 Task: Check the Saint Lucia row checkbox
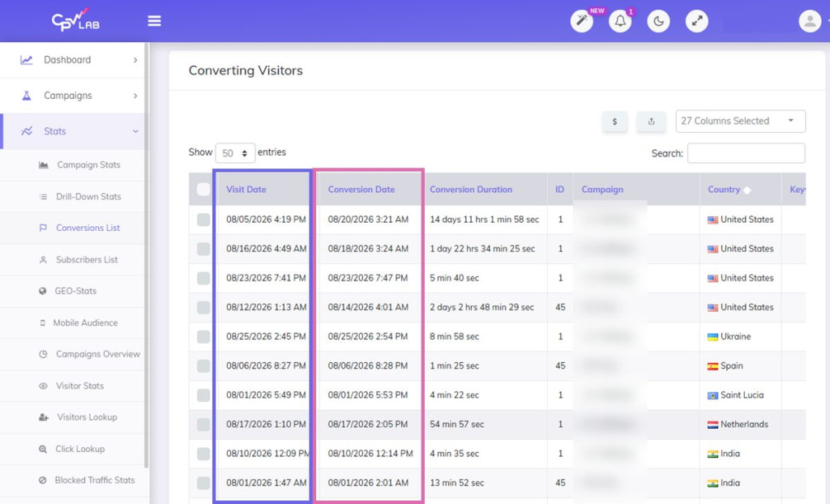(203, 395)
